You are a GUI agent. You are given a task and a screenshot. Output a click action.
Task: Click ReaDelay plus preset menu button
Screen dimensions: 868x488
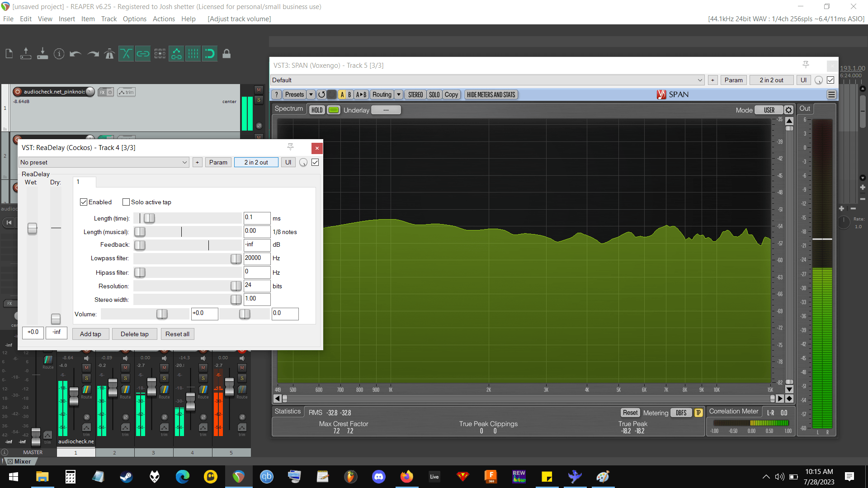(x=197, y=162)
